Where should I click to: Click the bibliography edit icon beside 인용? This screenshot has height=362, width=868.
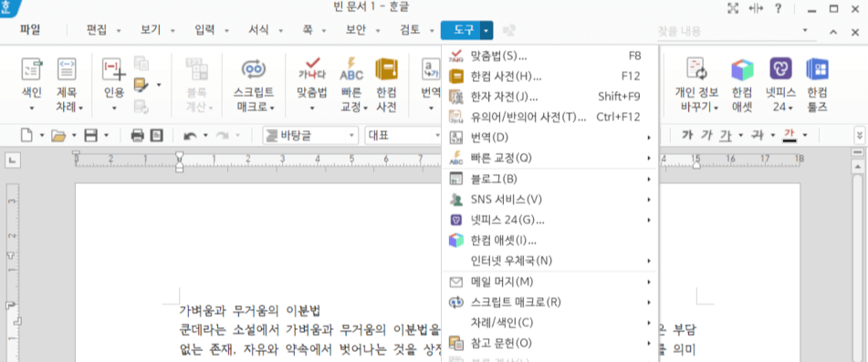(x=141, y=85)
